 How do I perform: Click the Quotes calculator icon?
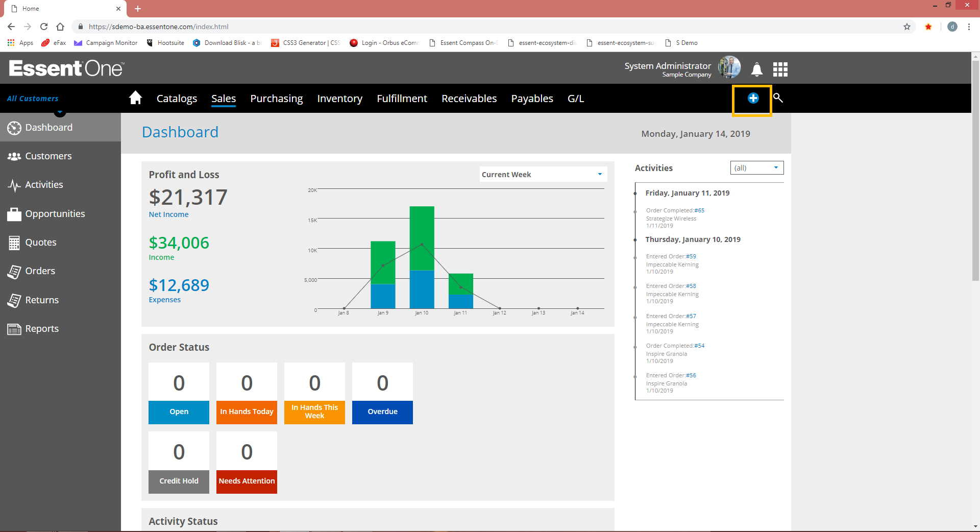point(14,243)
